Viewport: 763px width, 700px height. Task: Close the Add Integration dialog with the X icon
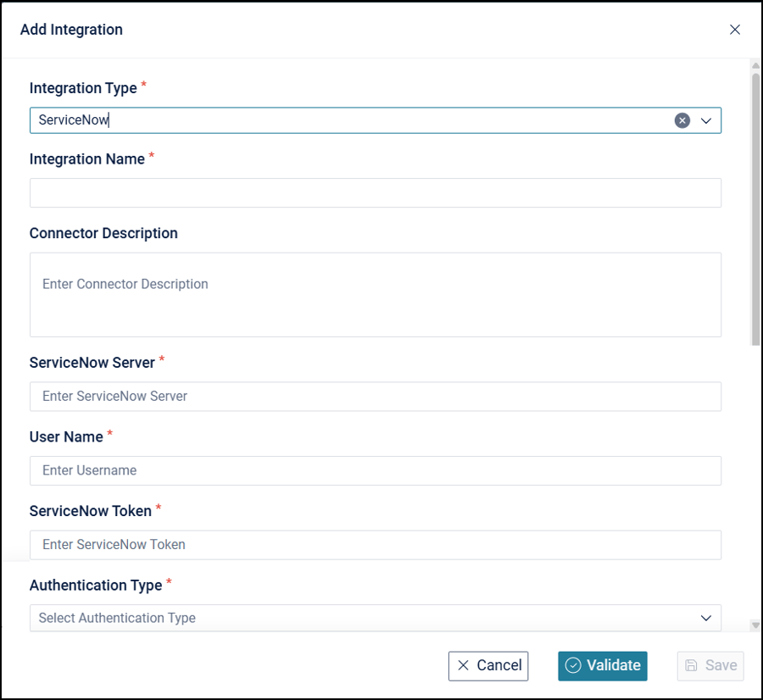click(735, 30)
